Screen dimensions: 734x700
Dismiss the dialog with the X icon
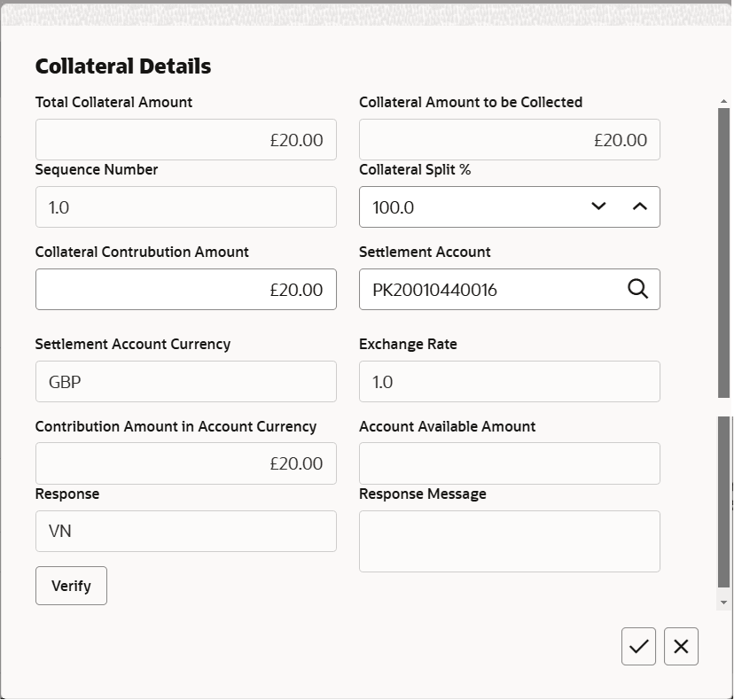coord(681,646)
